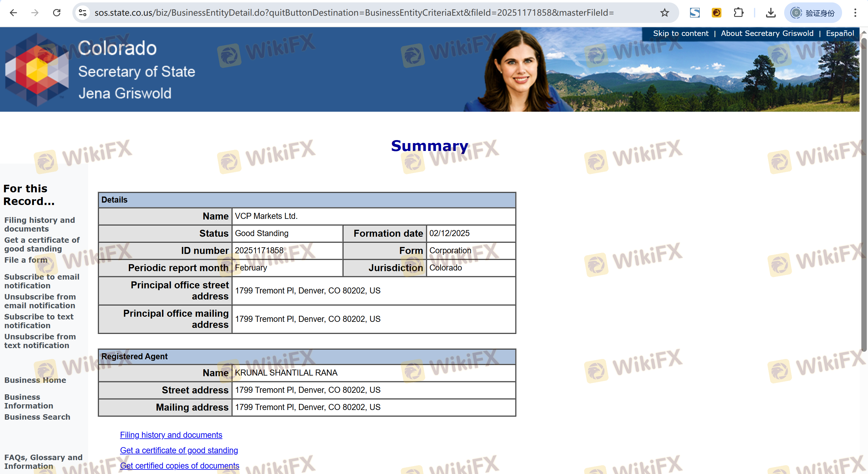Switch the site to Español
This screenshot has height=474, width=868.
tap(840, 34)
